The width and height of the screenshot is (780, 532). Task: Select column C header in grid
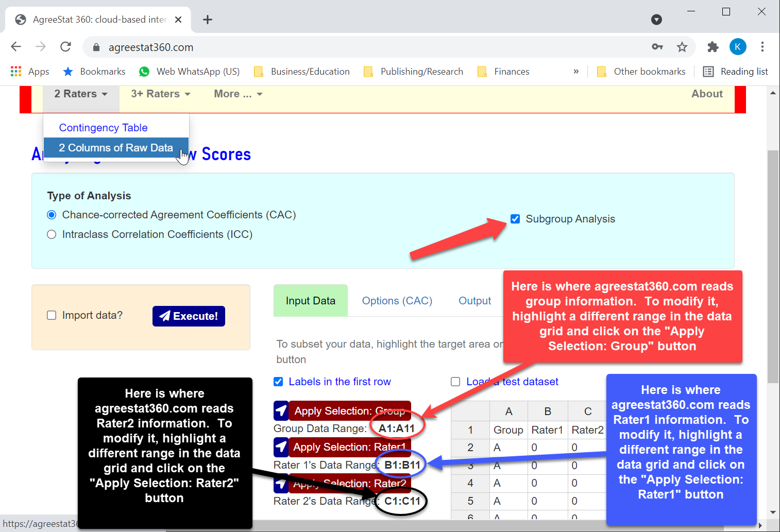click(588, 411)
